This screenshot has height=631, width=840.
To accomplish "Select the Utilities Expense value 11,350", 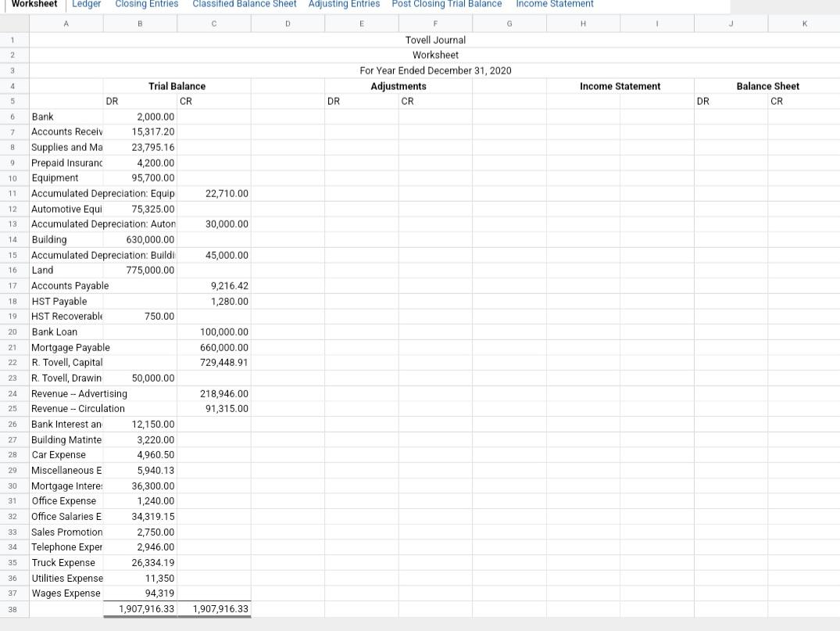I will tap(141, 579).
